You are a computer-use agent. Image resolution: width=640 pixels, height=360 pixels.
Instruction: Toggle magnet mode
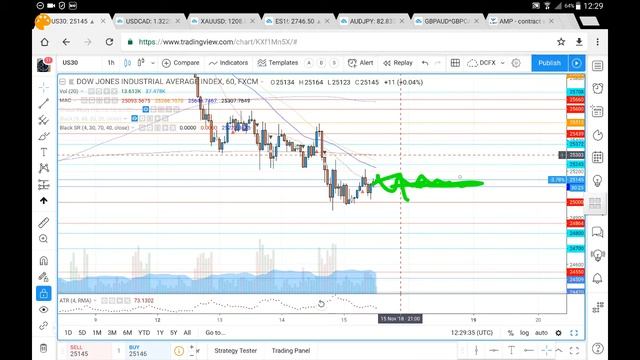click(44, 260)
